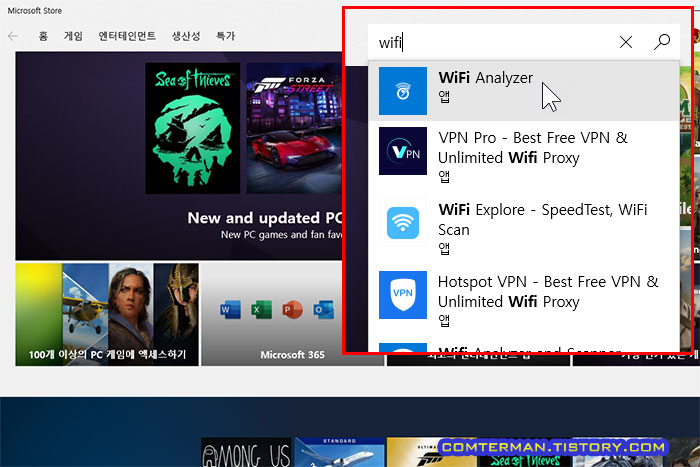Open the 홈 tab
Screen dimensions: 700x467
coord(43,36)
